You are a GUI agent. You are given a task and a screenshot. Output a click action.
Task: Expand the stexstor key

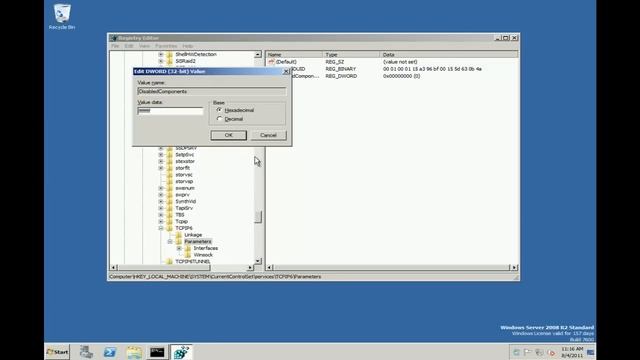click(x=161, y=161)
